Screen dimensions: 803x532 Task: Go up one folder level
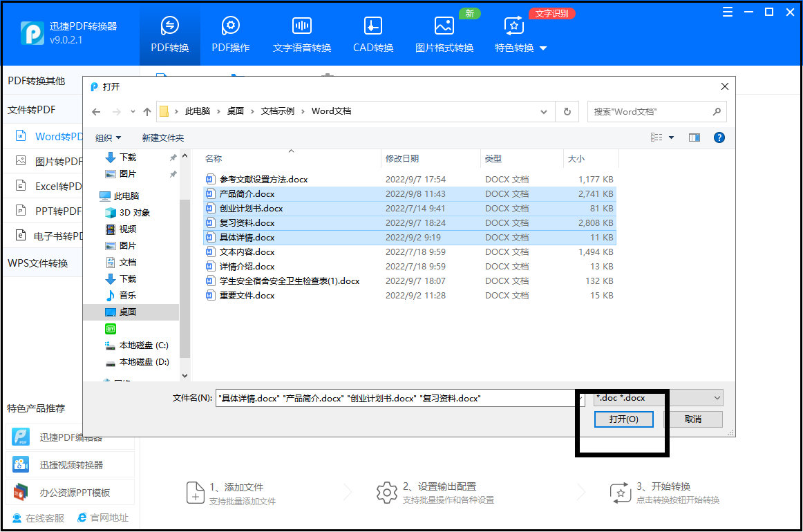147,112
